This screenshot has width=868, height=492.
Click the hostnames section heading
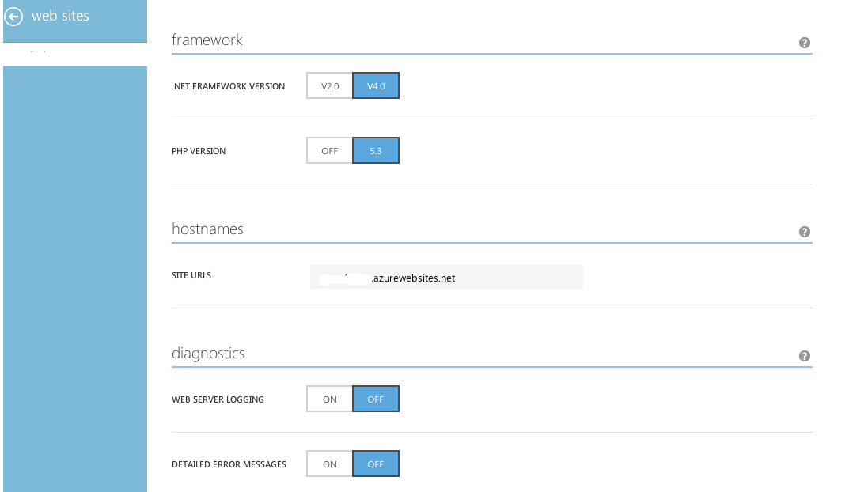tap(207, 229)
